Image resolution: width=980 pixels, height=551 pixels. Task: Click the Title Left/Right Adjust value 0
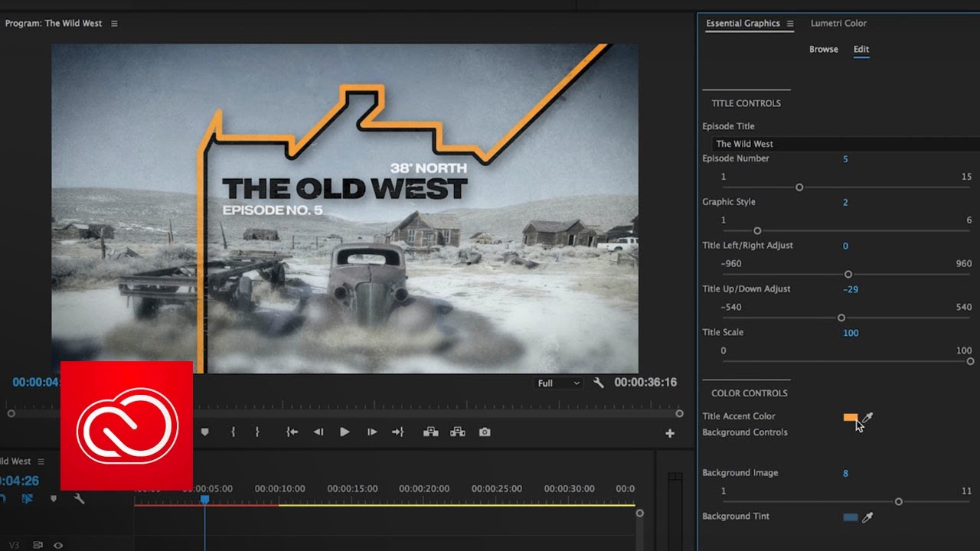click(x=845, y=246)
